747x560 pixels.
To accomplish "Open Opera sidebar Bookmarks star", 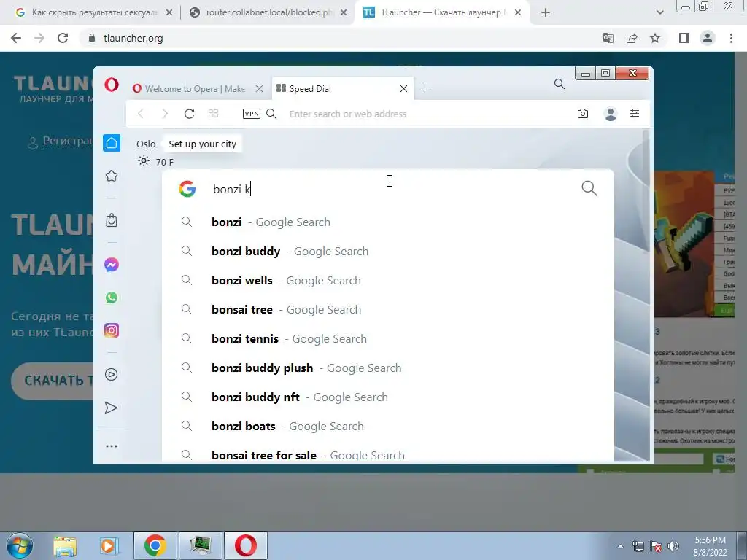I will coord(112,176).
